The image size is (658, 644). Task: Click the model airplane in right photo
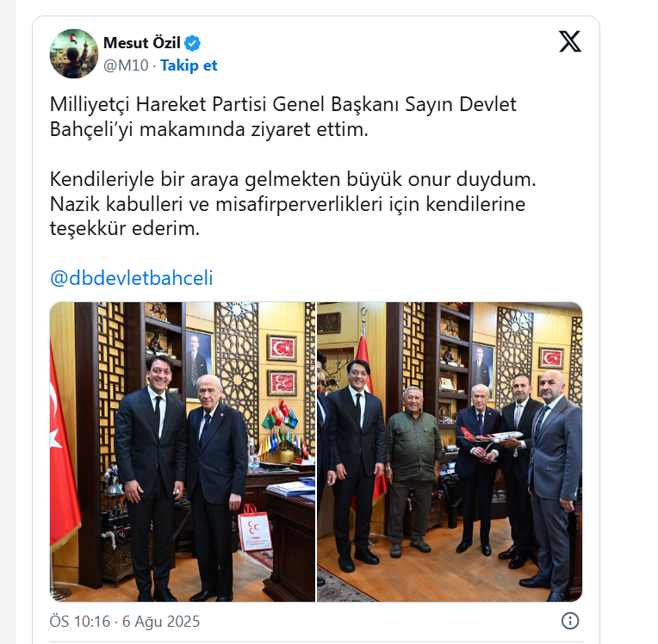[x=490, y=437]
